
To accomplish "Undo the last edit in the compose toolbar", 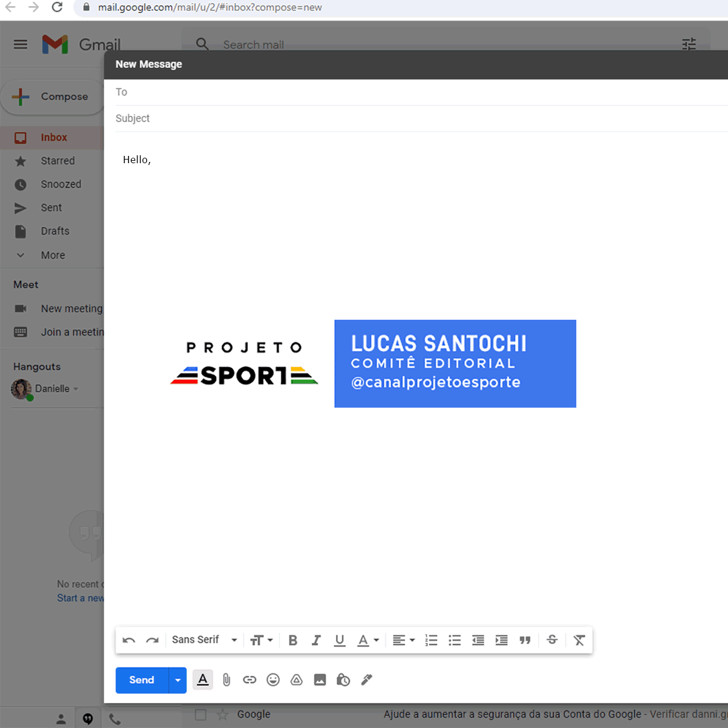I will 129,640.
